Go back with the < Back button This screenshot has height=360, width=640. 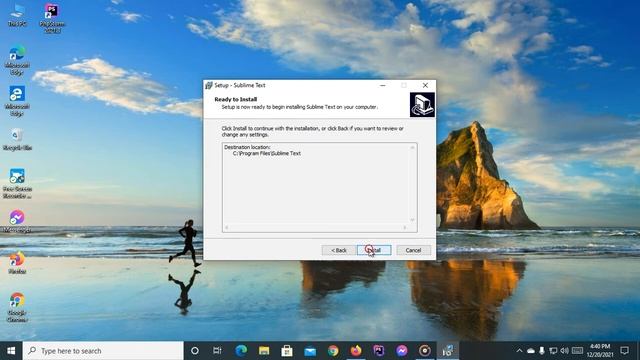[338, 250]
